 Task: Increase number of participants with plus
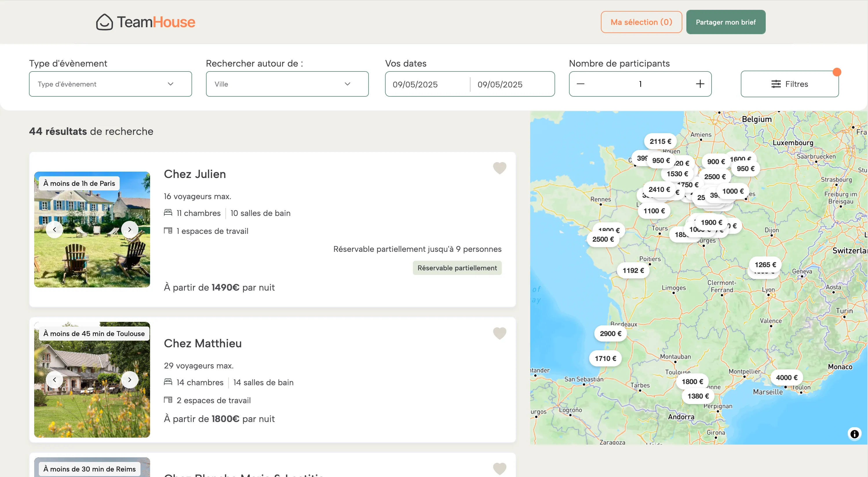click(x=700, y=84)
